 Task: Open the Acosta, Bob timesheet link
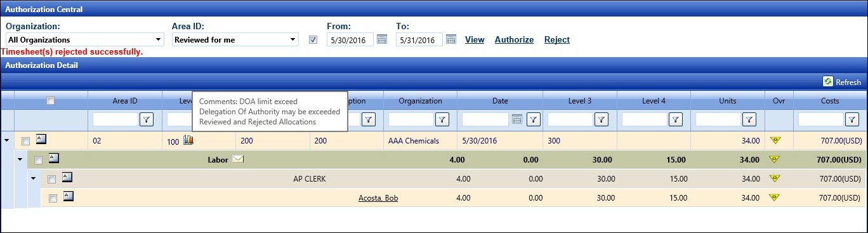coord(378,198)
